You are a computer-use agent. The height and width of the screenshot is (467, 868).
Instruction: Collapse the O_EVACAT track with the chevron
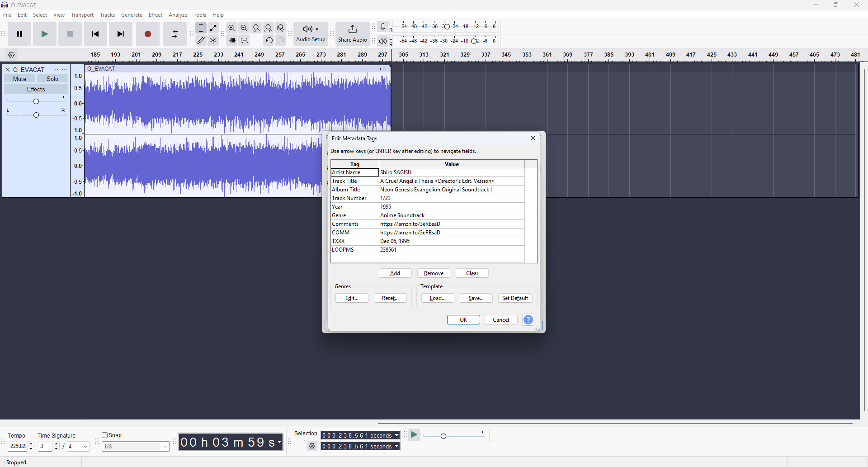57,70
